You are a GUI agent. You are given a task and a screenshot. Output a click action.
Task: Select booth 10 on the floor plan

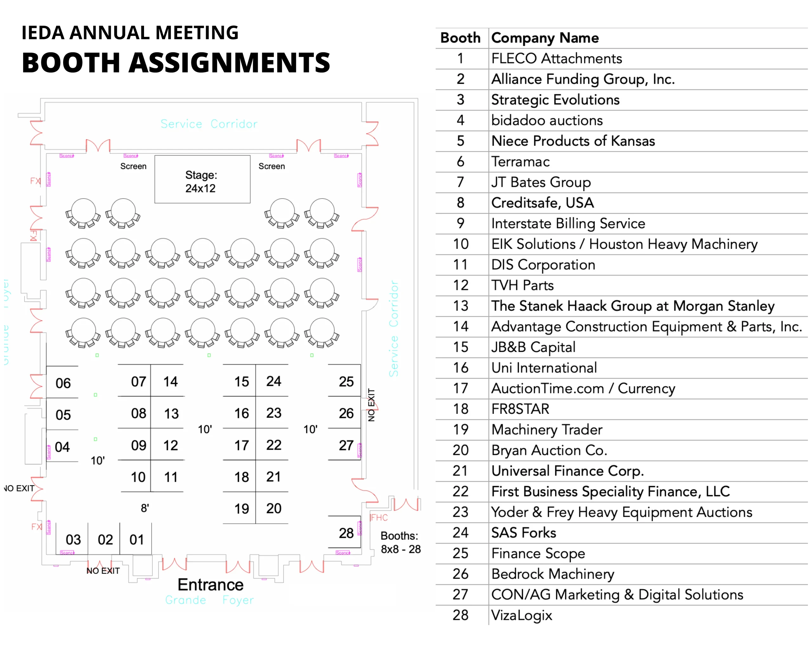click(x=138, y=477)
